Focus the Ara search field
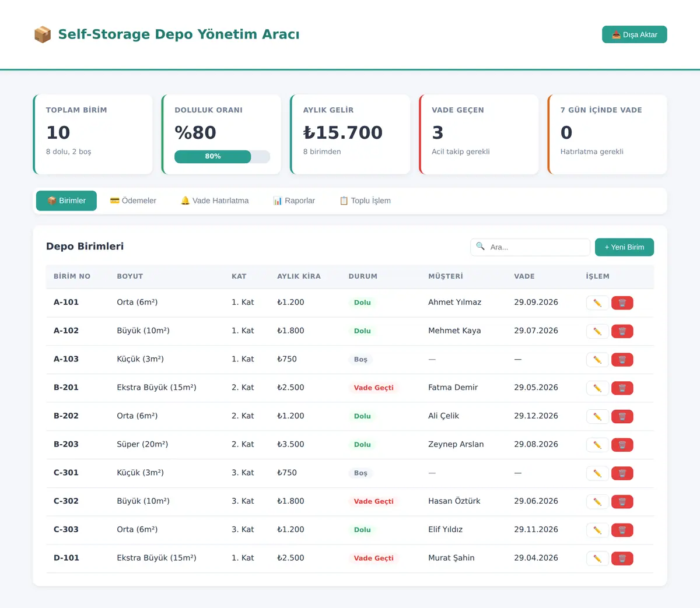 530,247
